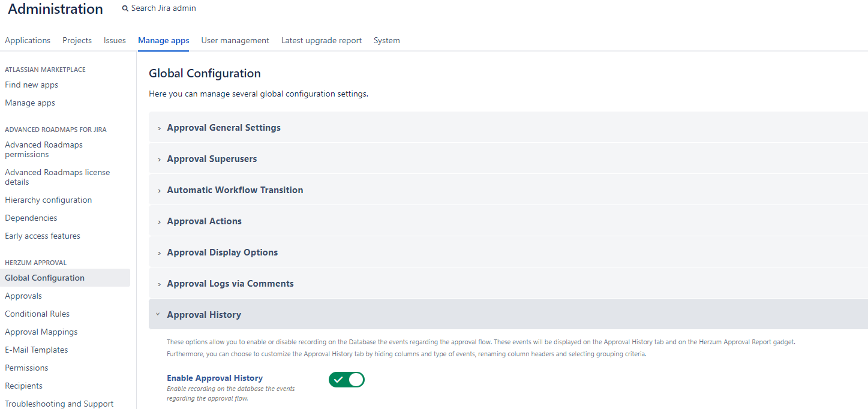Viewport: 868px width, 409px height.
Task: Open the User management tab
Action: 235,41
